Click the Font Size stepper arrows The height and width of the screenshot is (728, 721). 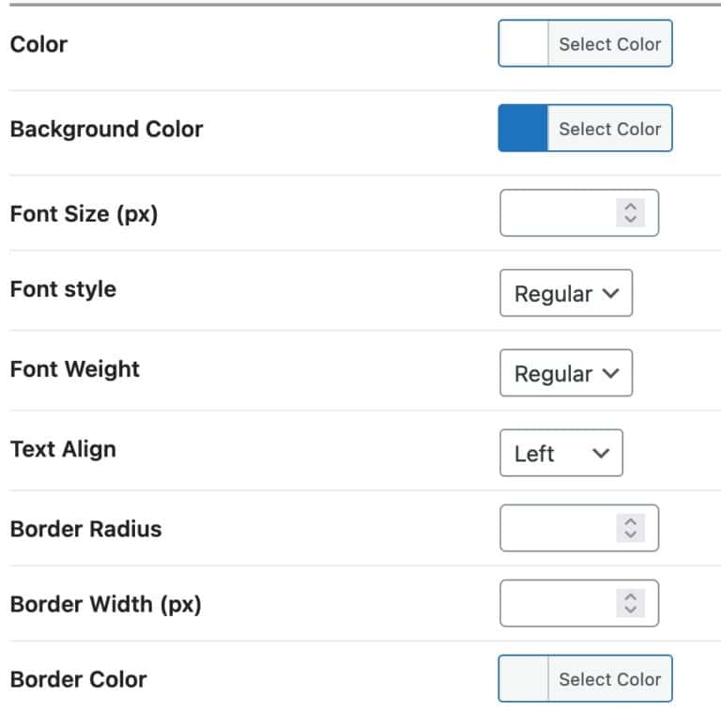[631, 213]
